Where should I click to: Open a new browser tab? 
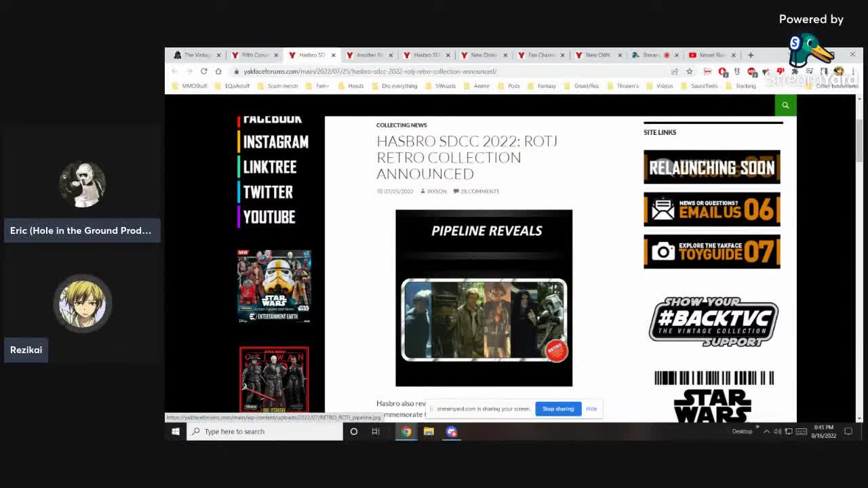[751, 55]
